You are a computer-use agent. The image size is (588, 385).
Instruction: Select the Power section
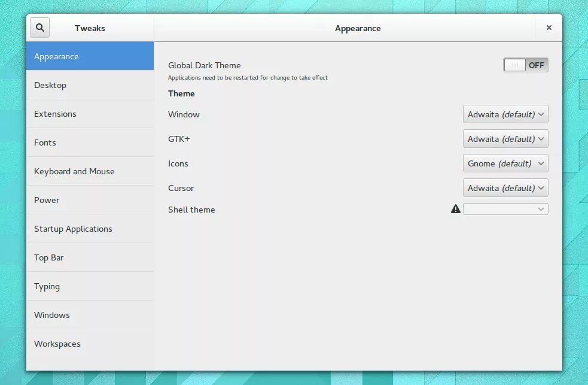[47, 199]
